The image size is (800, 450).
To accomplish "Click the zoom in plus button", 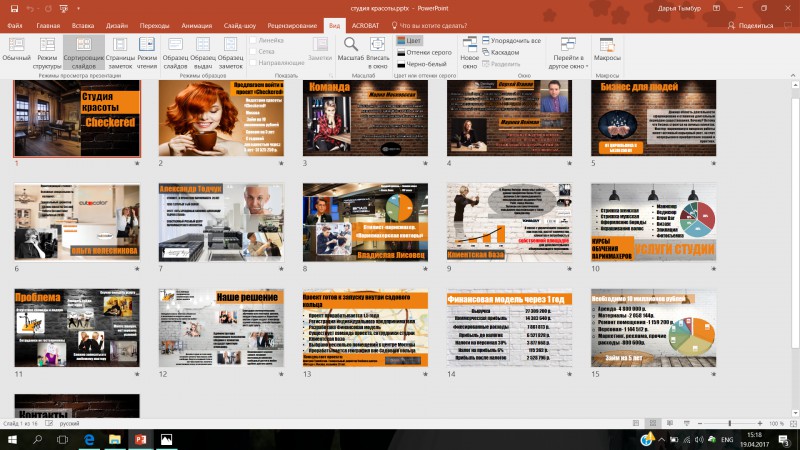I will pos(760,423).
